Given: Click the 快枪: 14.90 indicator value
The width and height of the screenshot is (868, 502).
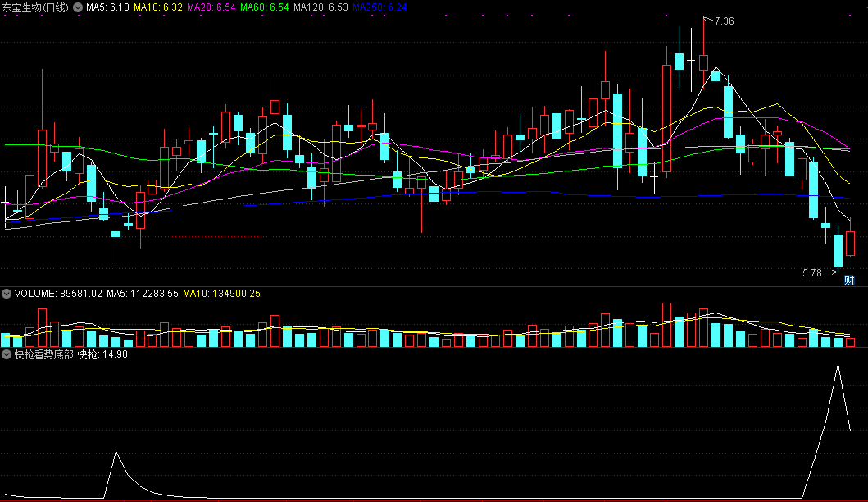Looking at the screenshot, I should click(x=102, y=354).
